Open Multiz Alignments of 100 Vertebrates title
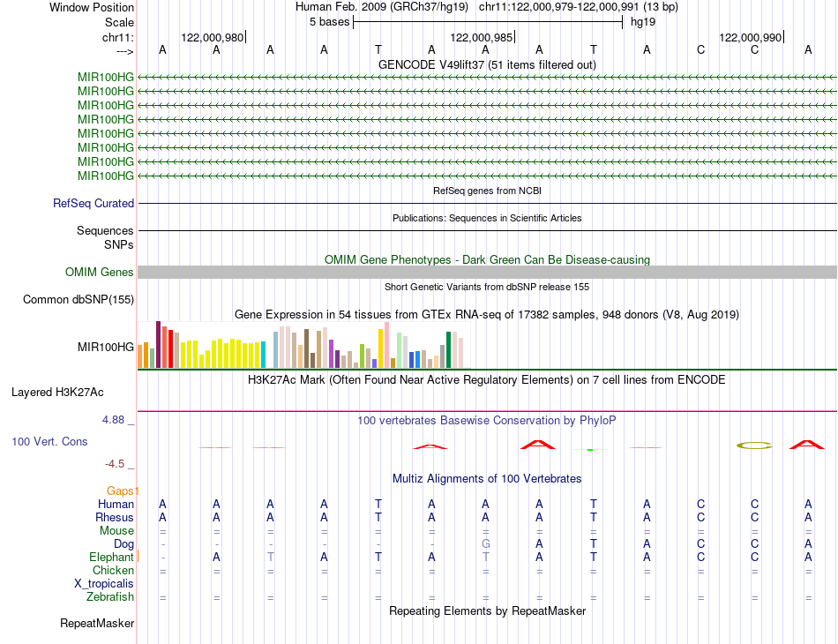The width and height of the screenshot is (838, 644). click(487, 479)
